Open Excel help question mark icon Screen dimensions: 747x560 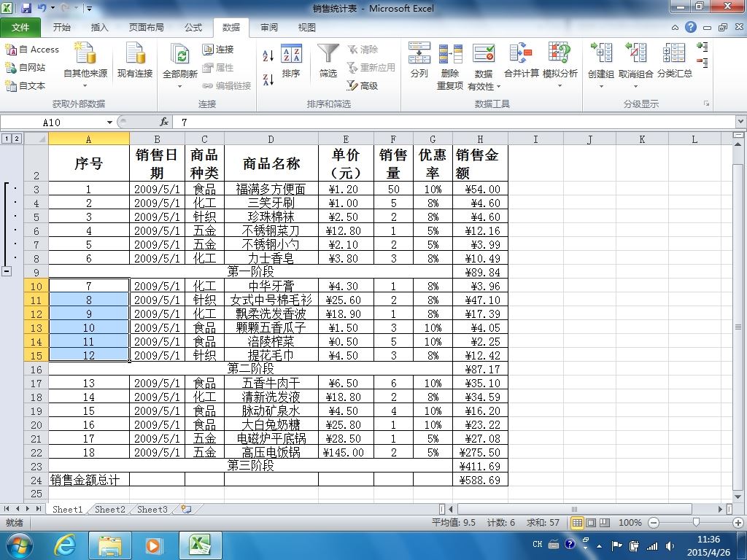pyautogui.click(x=691, y=27)
